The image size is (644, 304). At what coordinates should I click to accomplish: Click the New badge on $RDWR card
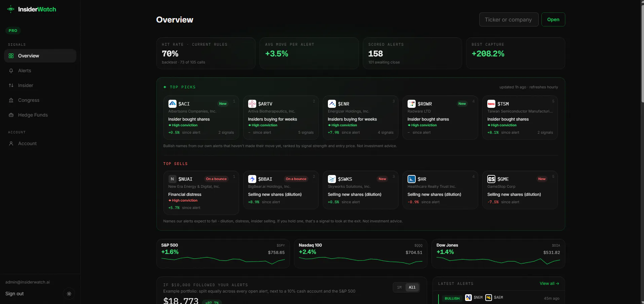[x=462, y=104]
